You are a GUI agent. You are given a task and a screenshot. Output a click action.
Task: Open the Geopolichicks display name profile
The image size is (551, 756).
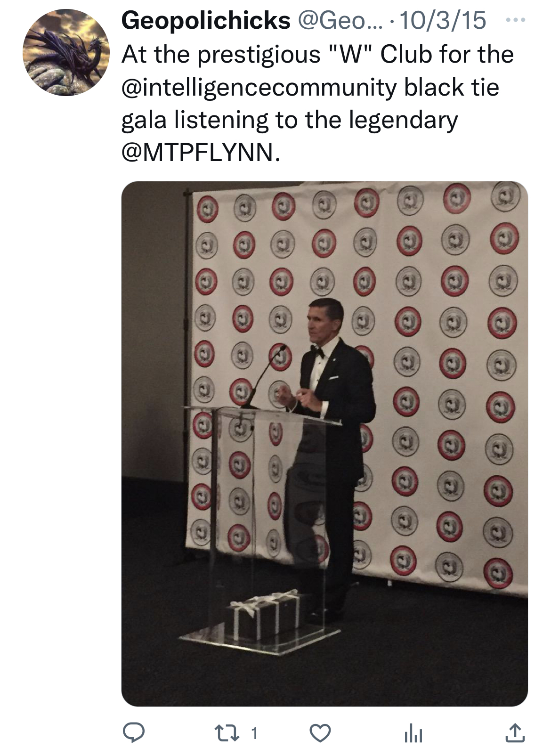206,21
